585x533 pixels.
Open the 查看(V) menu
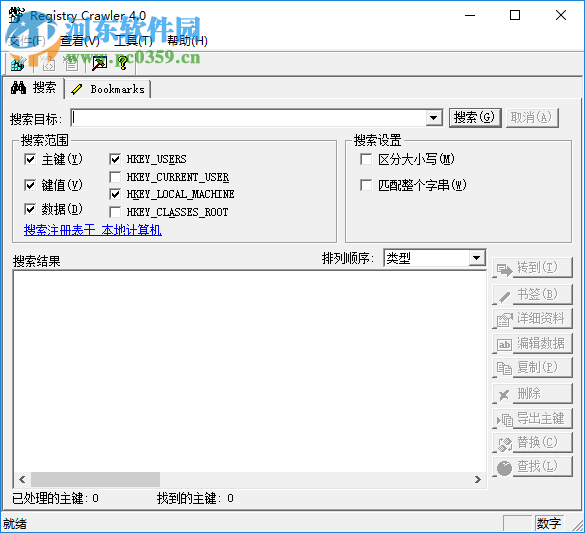(80, 41)
